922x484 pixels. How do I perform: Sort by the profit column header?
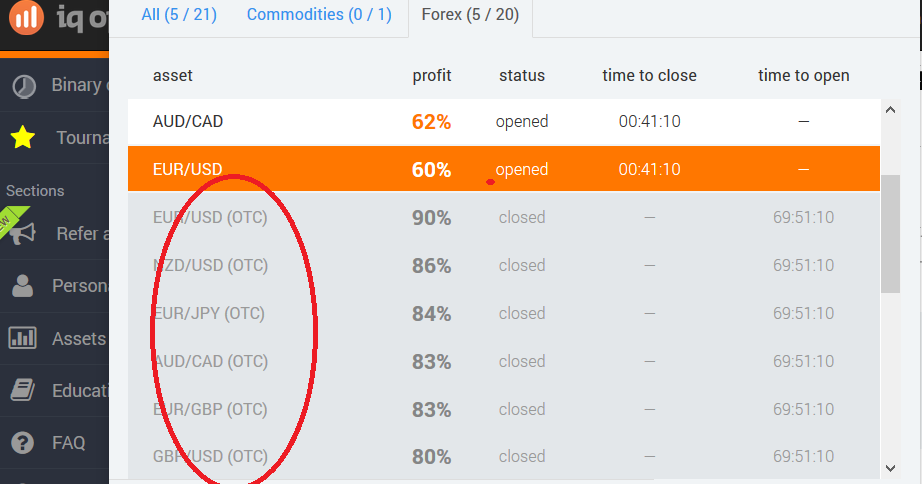(x=432, y=75)
